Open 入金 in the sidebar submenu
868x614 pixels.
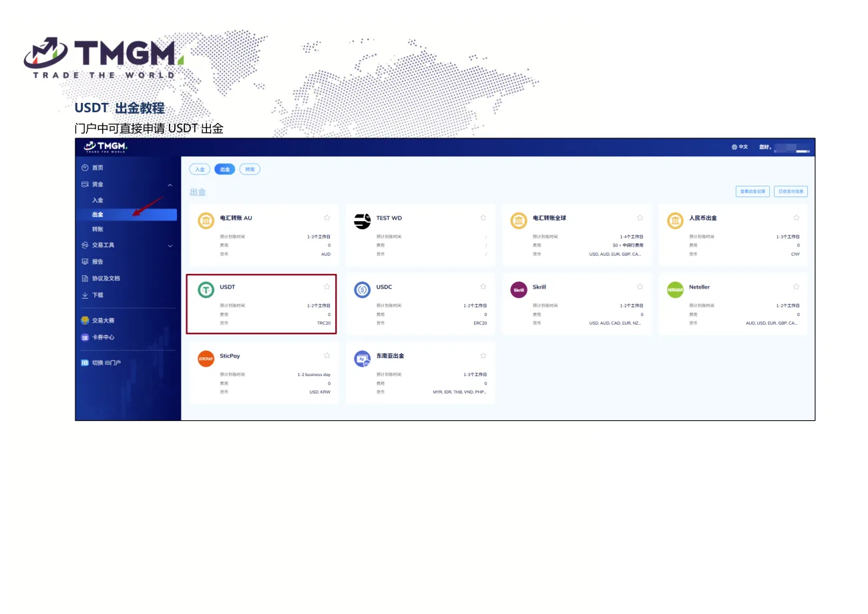(97, 200)
